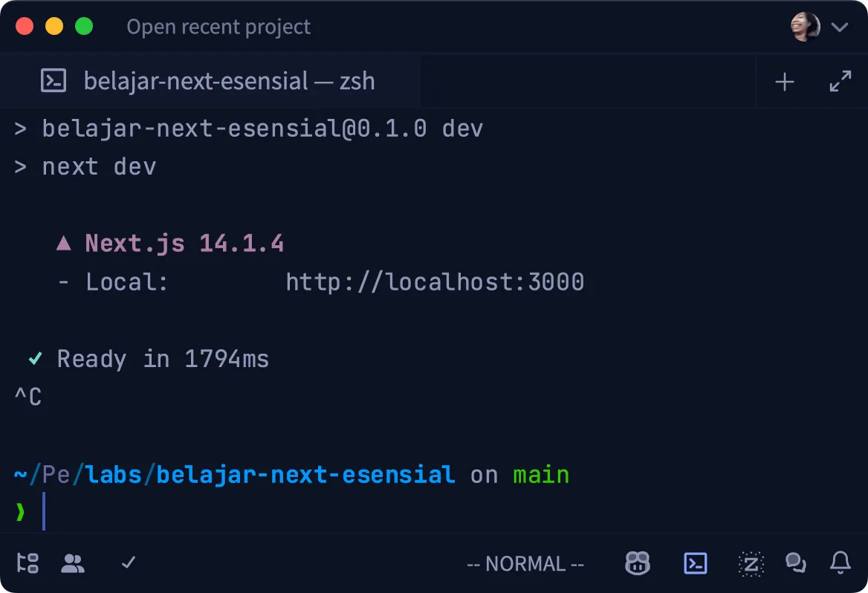Open the notifications bell icon

[x=840, y=563]
